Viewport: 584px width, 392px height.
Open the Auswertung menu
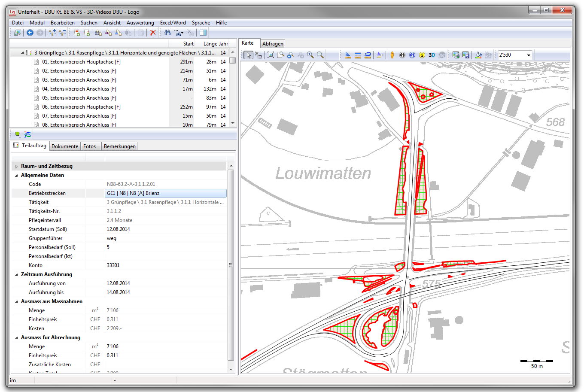pos(140,23)
